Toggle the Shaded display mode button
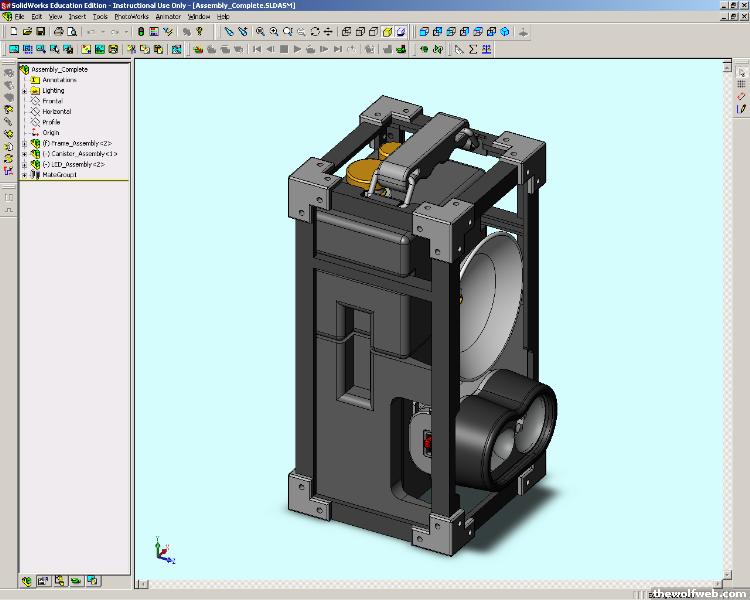The width and height of the screenshot is (750, 600). (401, 32)
